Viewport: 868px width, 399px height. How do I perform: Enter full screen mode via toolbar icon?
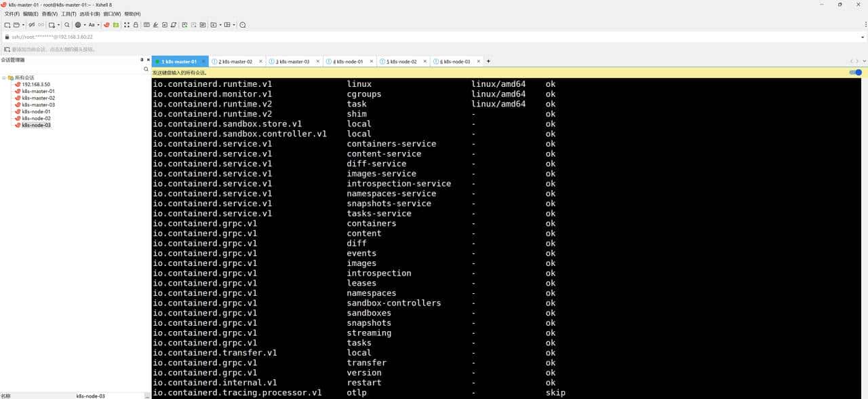(127, 24)
